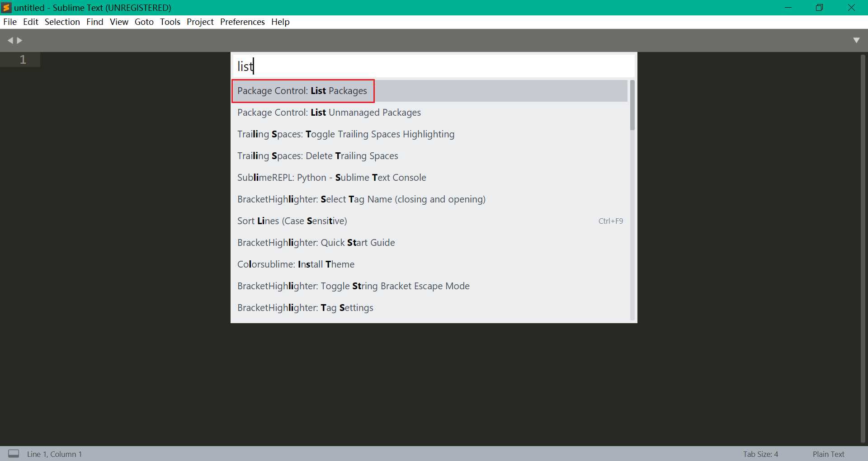Open BracketHighlighter: Quick Start Guide
Viewport: 868px width, 461px height.
(430, 243)
